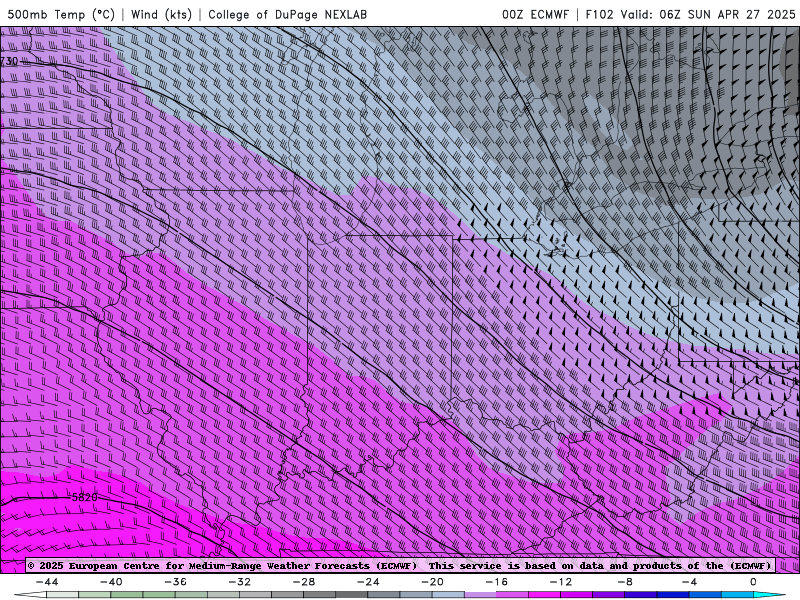Click 'College of DuPage NEXLAB' header text
Image resolution: width=800 pixels, height=600 pixels.
[x=287, y=14]
